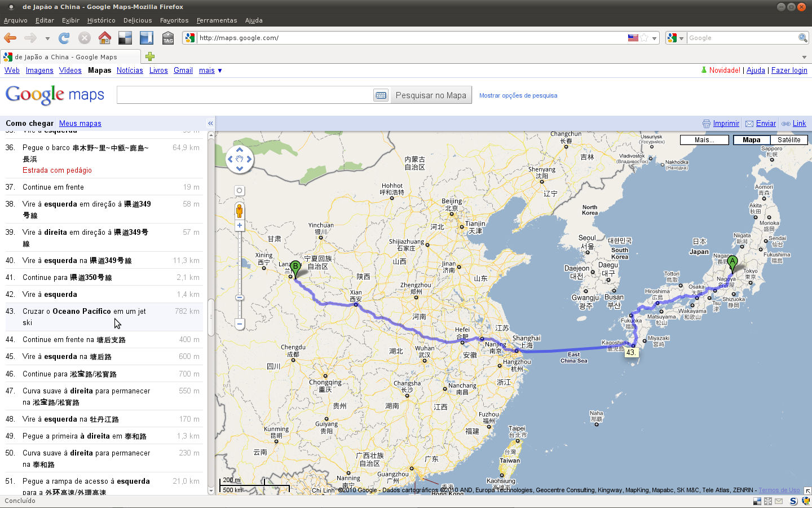Click the magnifier icon in the Google search box
The image size is (812, 508).
point(803,38)
